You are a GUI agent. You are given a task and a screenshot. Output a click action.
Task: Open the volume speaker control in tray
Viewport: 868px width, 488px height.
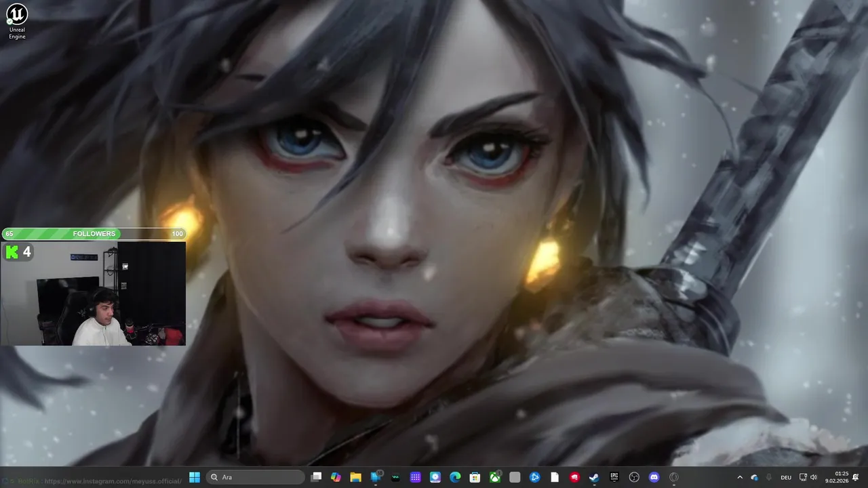coord(814,477)
